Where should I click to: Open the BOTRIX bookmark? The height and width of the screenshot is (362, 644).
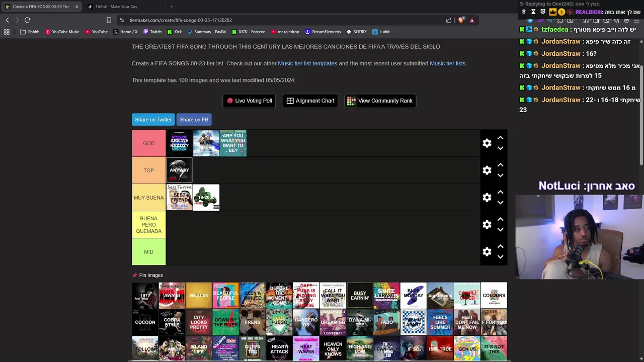tap(356, 32)
